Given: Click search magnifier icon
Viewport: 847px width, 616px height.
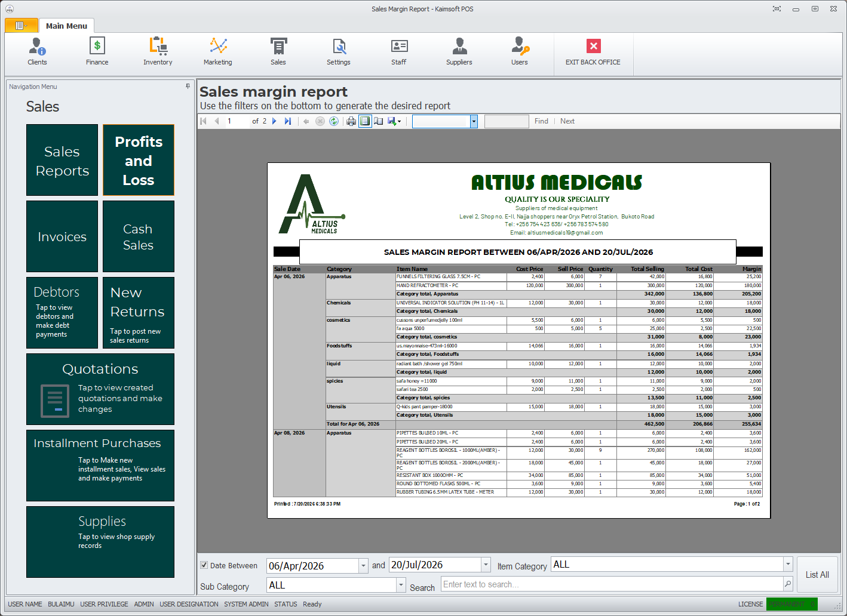Looking at the screenshot, I should pos(788,584).
